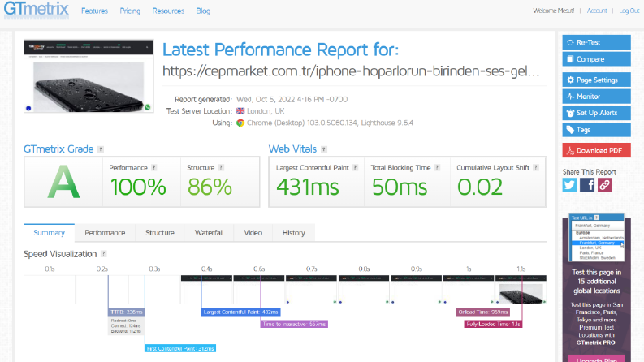The height and width of the screenshot is (362, 644).
Task: Click the 0.4s filmstrip frame
Action: (x=206, y=290)
